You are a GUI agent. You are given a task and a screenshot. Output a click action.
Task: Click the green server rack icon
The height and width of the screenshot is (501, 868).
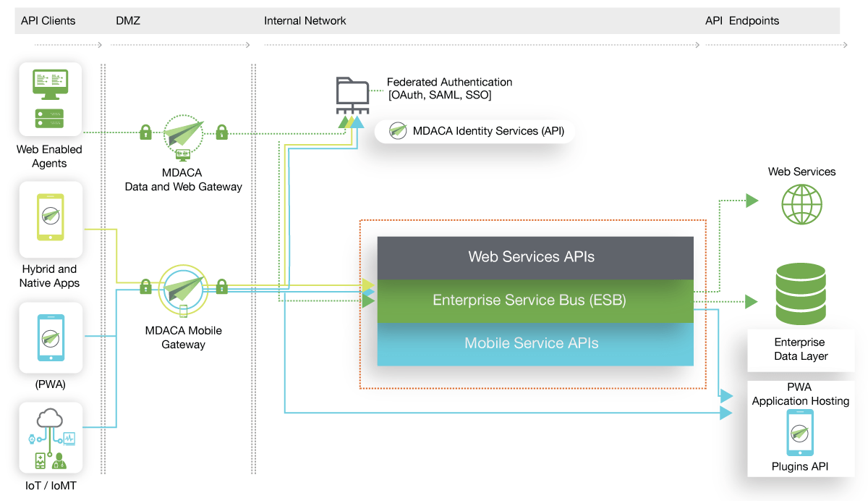(x=51, y=118)
